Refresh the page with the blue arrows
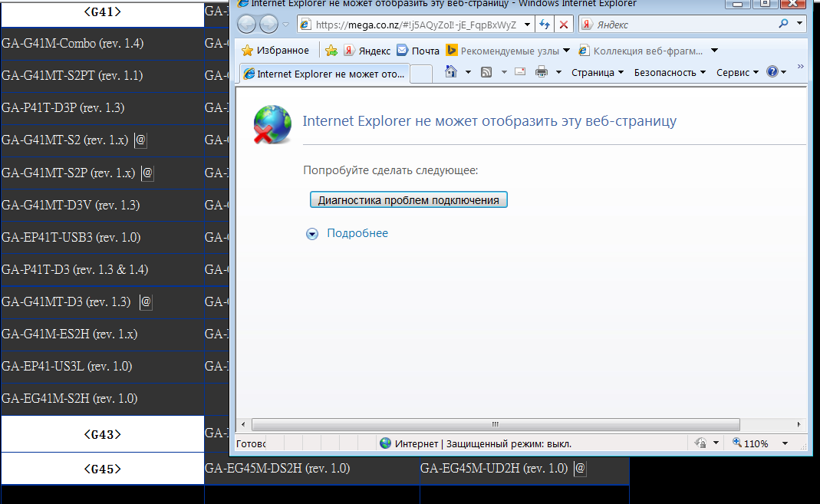The height and width of the screenshot is (504, 820). click(x=545, y=25)
